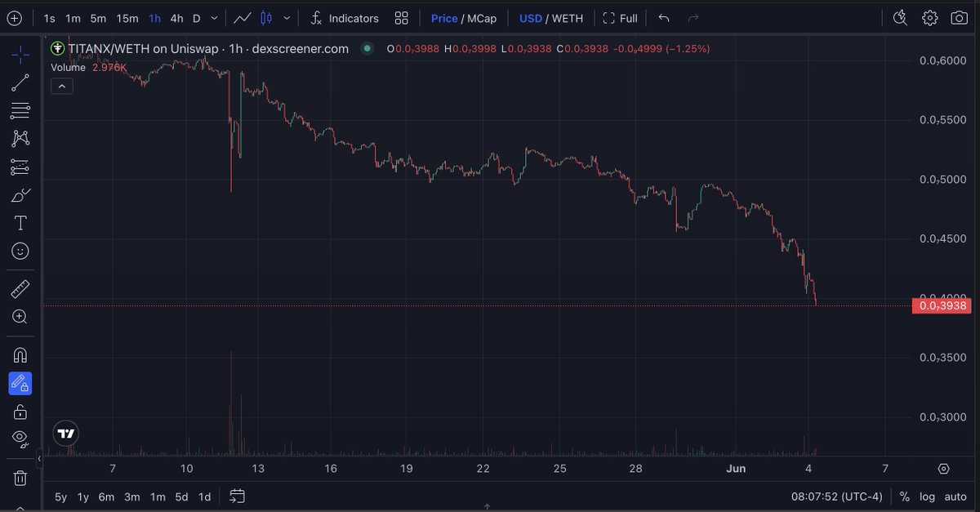
Task: Open the emoji icons tool
Action: click(x=20, y=251)
